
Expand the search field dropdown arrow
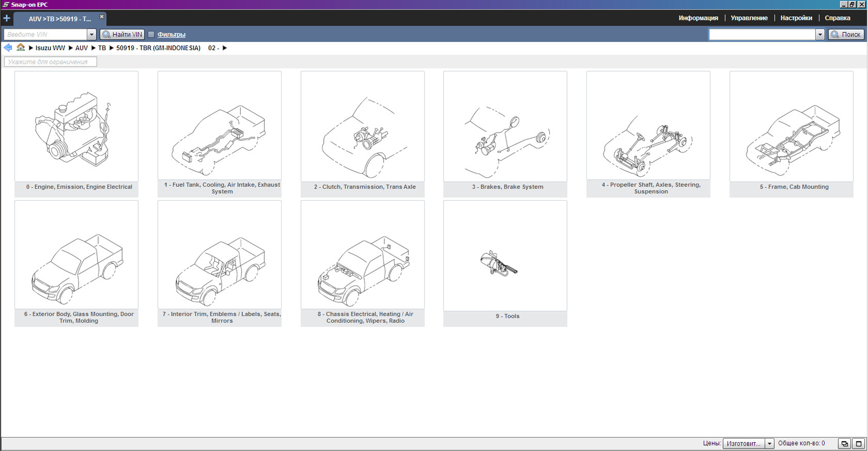tap(820, 34)
